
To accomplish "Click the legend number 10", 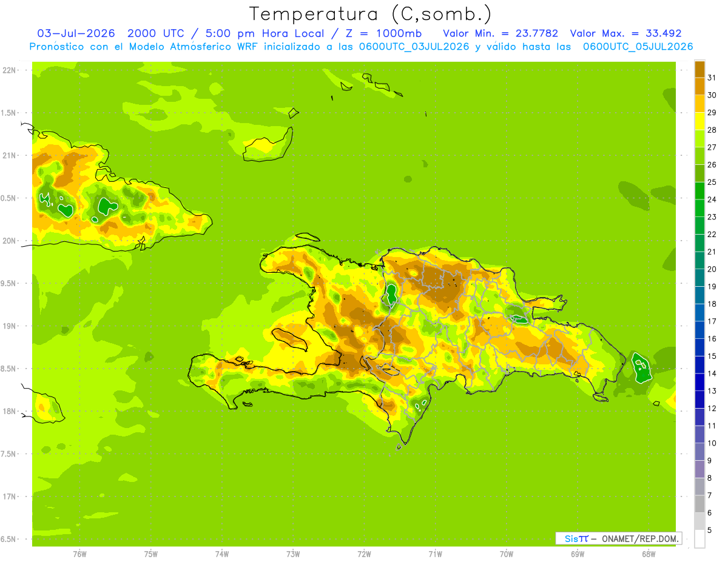I will click(x=712, y=443).
